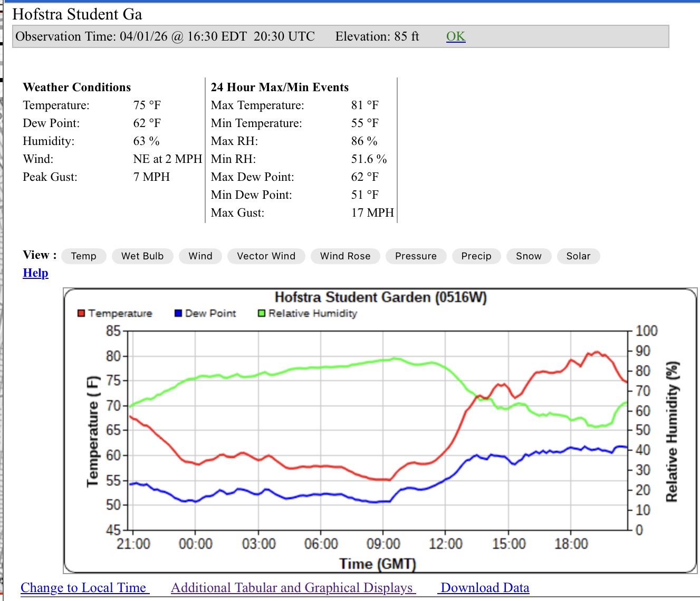Click the 18:00 time axis label
Viewport: 700px width, 601px height.
(x=571, y=544)
